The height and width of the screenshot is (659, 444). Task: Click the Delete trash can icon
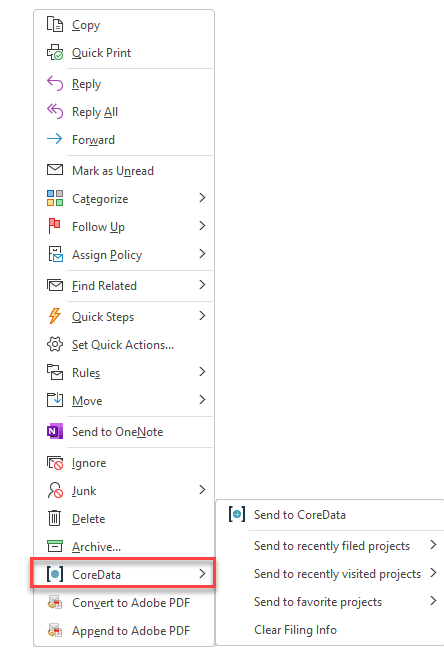tap(55, 518)
